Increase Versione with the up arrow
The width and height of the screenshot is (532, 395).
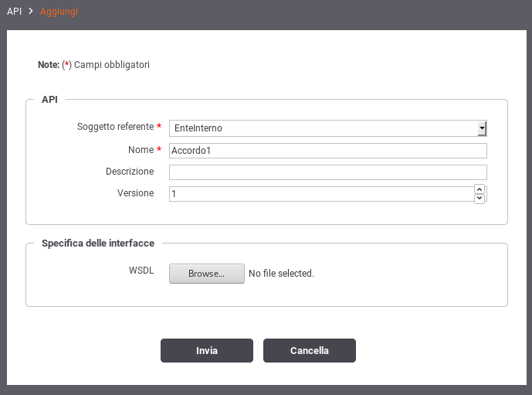tap(479, 189)
